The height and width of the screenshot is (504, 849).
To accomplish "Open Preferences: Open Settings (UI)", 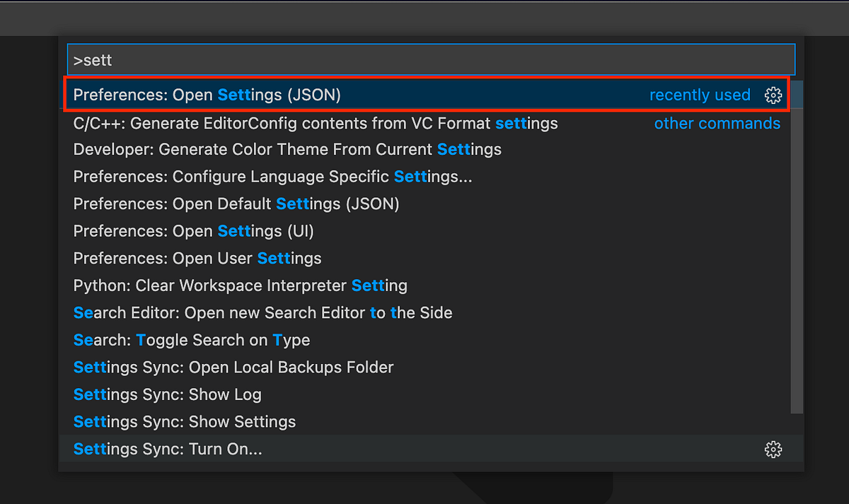I will tap(426, 231).
